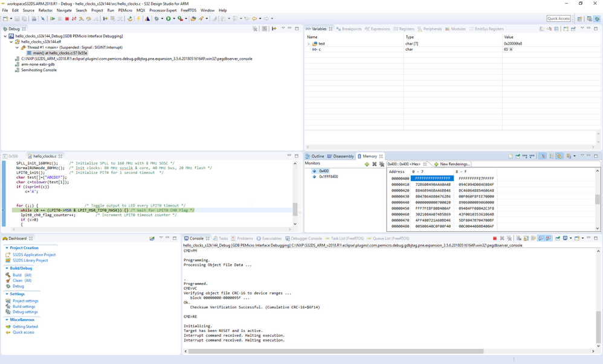The width and height of the screenshot is (603, 364).
Task: Toggle Link Memory Rendering Panes in Memory view
Action: (x=559, y=156)
